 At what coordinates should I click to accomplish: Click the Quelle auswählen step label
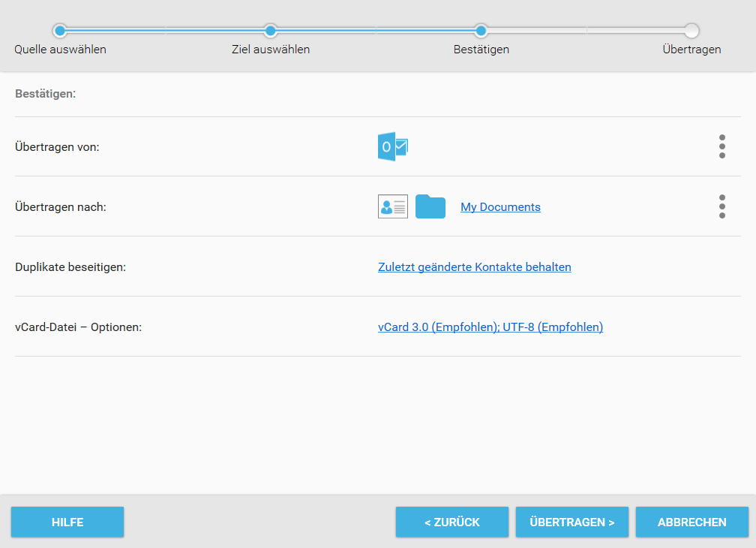click(x=60, y=50)
